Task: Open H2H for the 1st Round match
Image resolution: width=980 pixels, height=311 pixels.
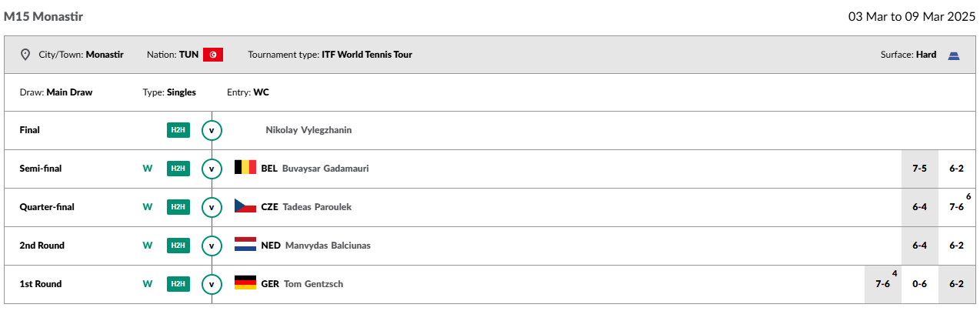Action: 178,284
